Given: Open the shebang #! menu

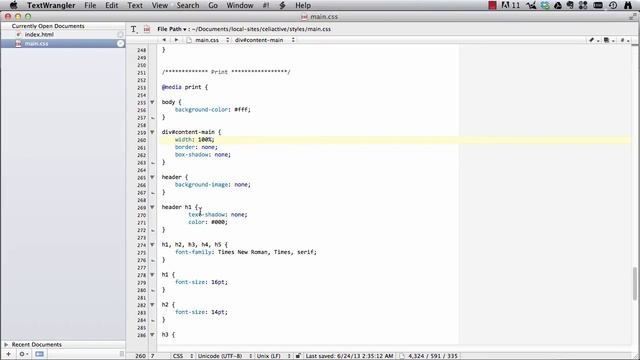Looking at the screenshot, I should [266, 5].
